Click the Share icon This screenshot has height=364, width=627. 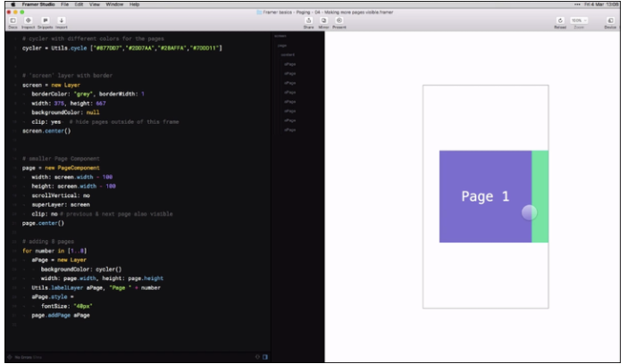[x=308, y=22]
